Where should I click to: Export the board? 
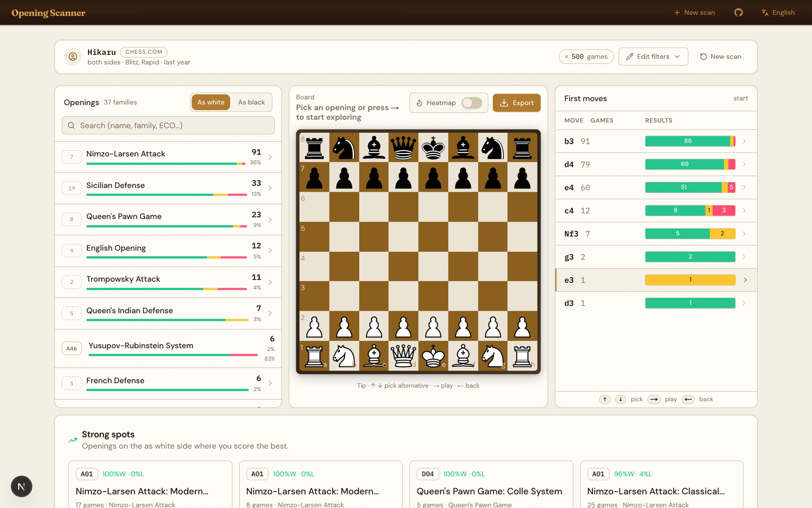pos(517,103)
